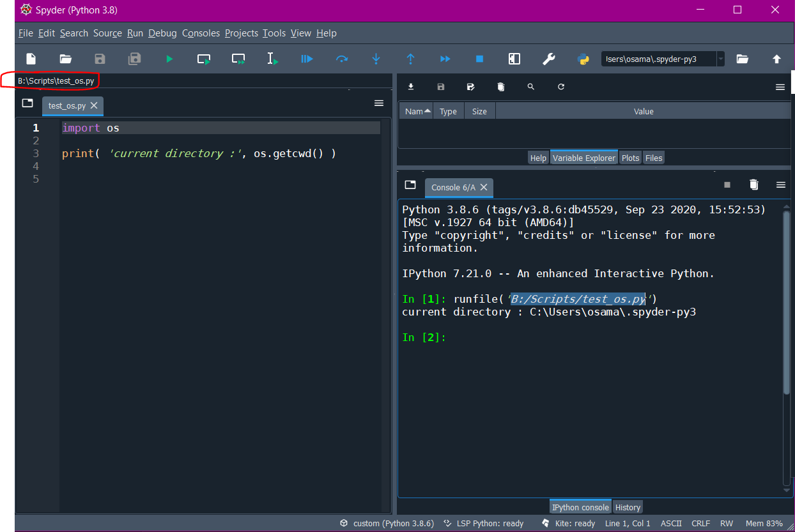Search variables with the magnifier icon
This screenshot has height=532, width=795.
531,87
